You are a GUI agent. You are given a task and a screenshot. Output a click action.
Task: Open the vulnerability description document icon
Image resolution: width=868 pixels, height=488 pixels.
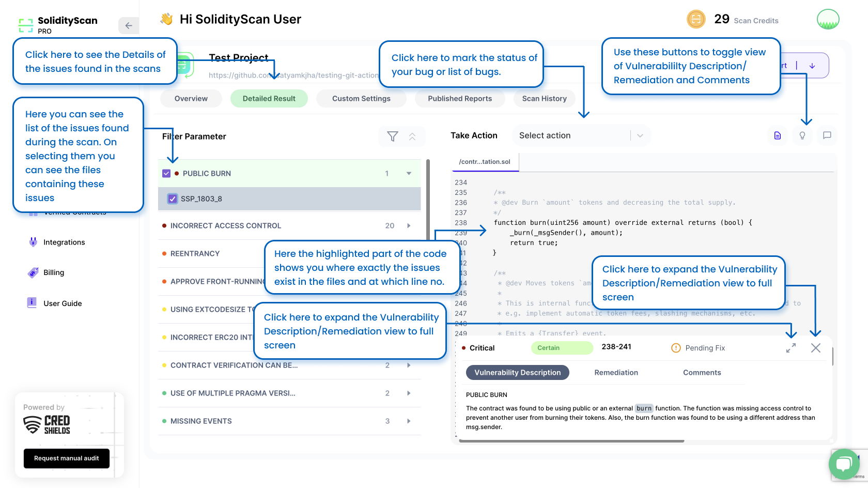[778, 135]
